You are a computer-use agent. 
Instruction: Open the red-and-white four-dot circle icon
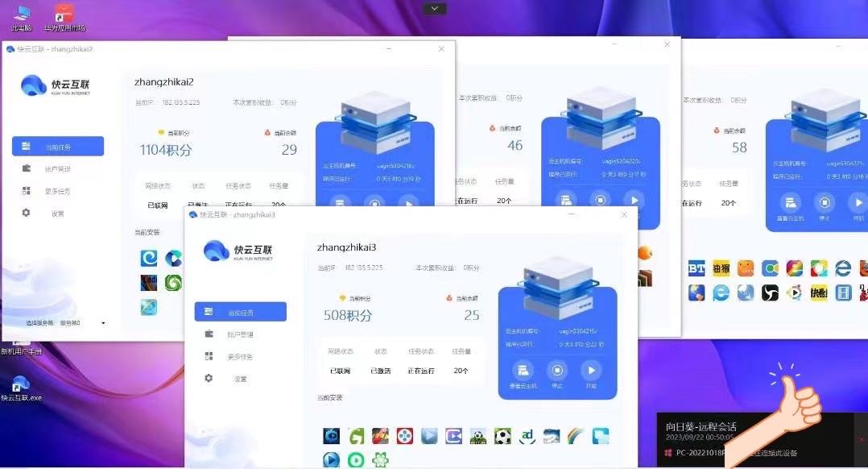pyautogui.click(x=405, y=436)
